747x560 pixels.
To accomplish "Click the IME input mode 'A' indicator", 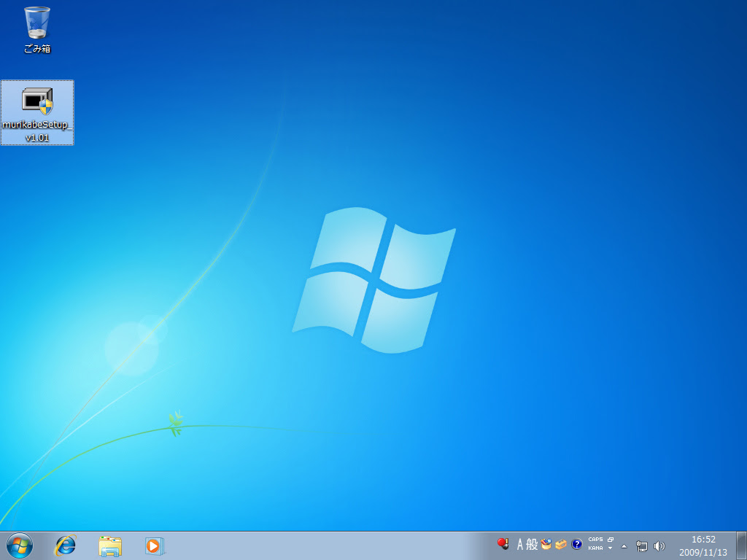I will [520, 544].
